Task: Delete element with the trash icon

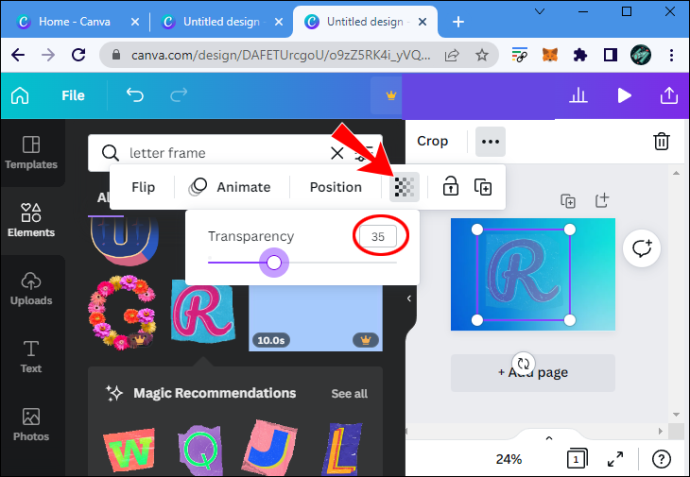Action: tap(661, 141)
